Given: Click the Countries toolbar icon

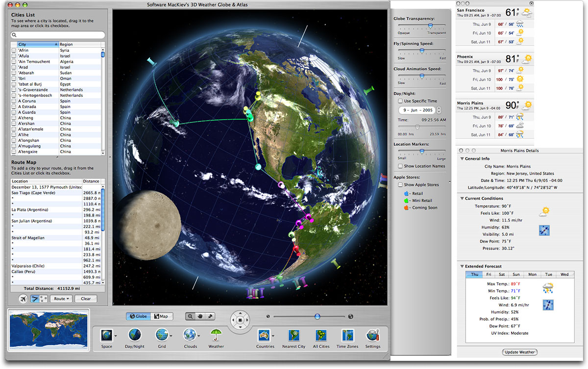Looking at the screenshot, I should click(264, 335).
